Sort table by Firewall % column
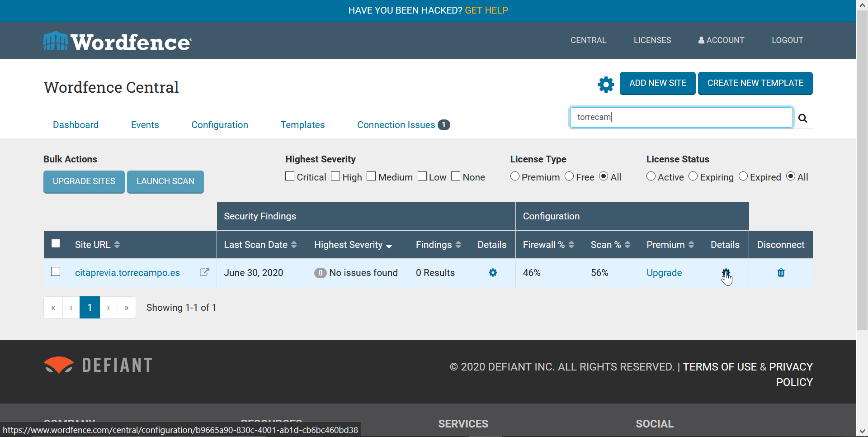This screenshot has height=437, width=868. (x=548, y=245)
